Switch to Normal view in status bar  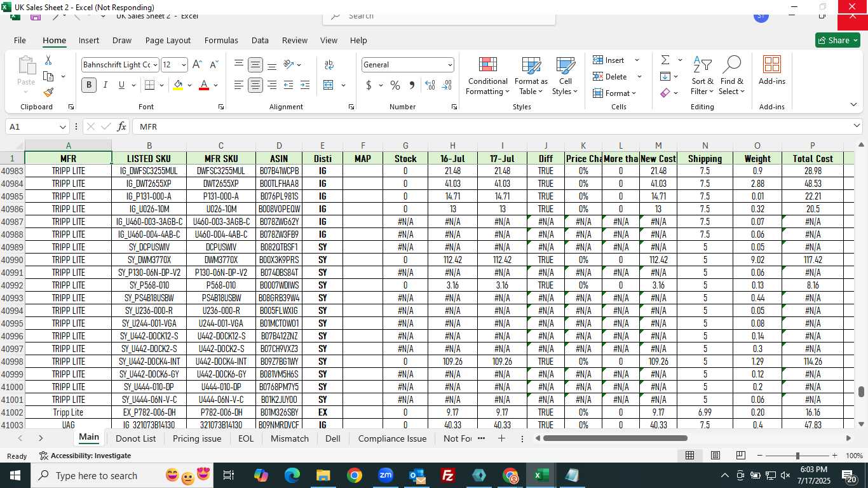(x=689, y=456)
